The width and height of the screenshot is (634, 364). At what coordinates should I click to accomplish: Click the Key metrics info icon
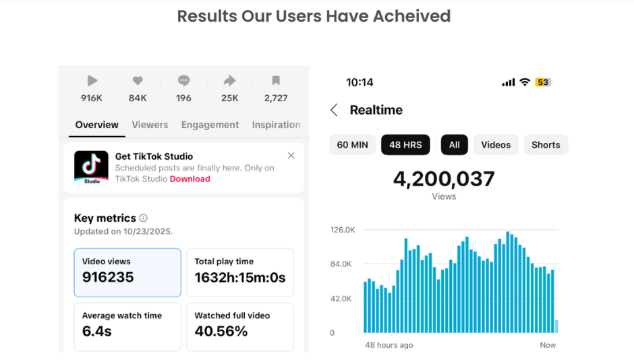(x=143, y=218)
